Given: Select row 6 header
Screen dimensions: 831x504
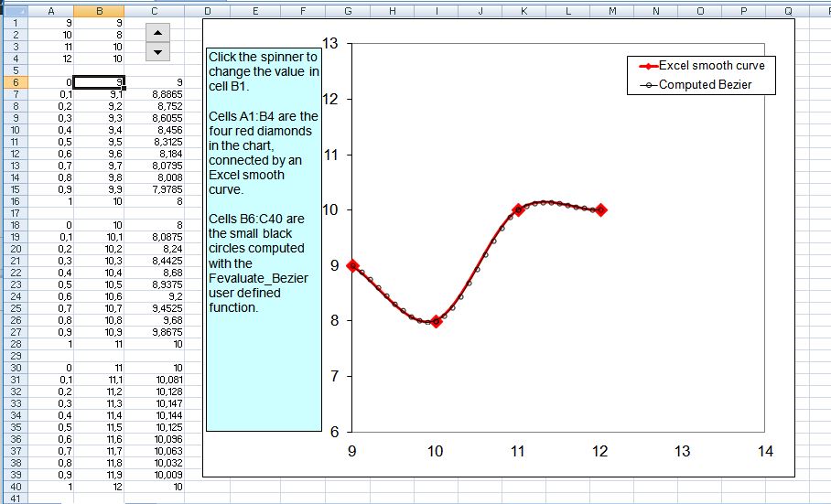Looking at the screenshot, I should click(14, 82).
